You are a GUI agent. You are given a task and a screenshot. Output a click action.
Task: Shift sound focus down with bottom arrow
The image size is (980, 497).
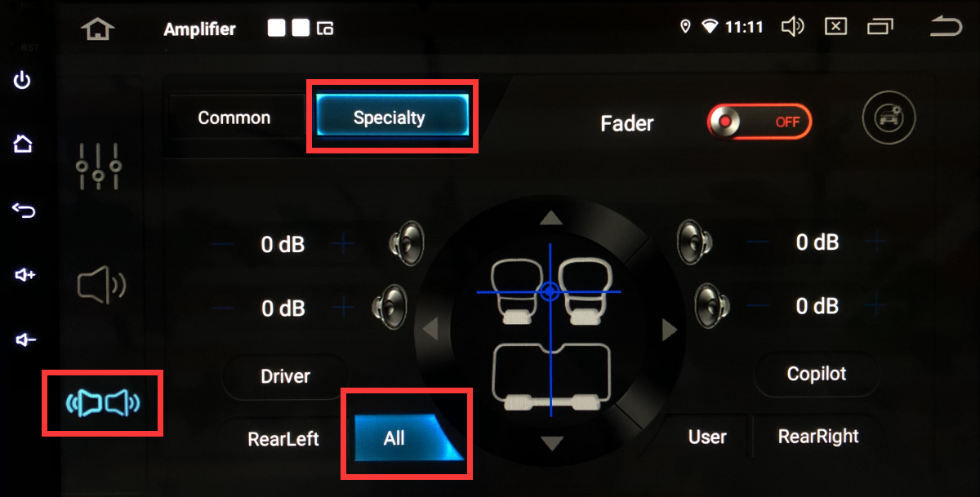(553, 443)
